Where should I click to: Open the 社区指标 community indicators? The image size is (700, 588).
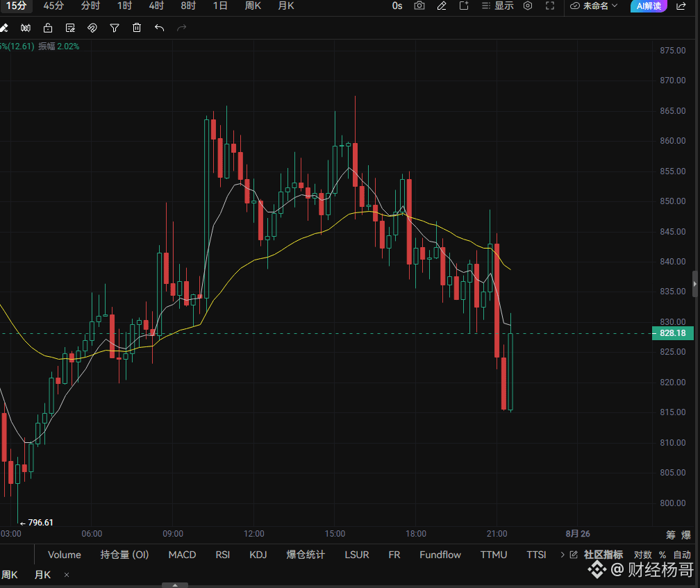click(603, 555)
